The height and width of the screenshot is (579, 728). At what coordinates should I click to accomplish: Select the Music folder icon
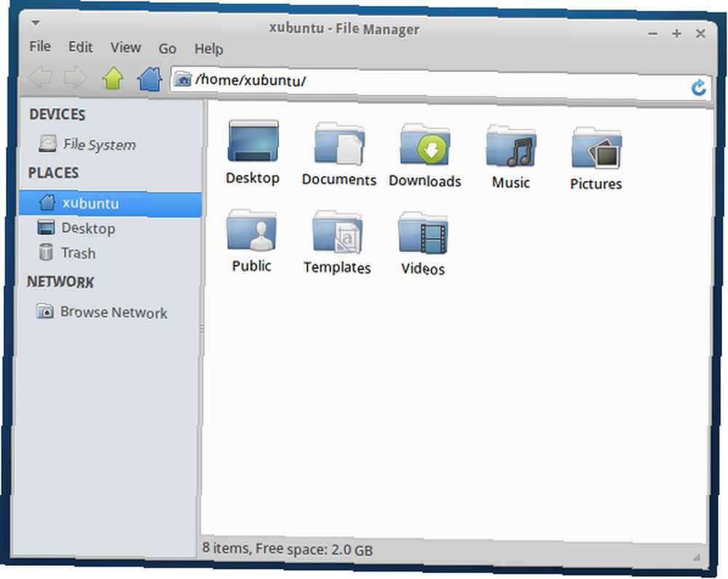(x=511, y=146)
